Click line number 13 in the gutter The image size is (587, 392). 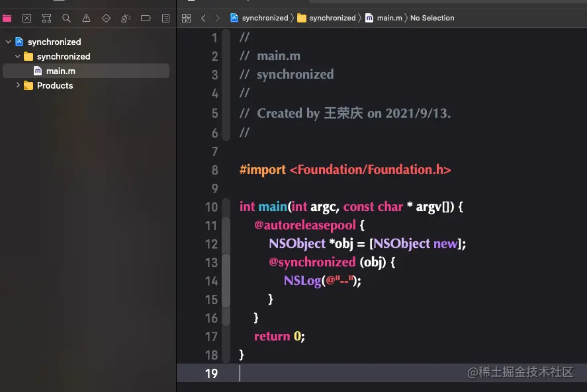click(211, 262)
